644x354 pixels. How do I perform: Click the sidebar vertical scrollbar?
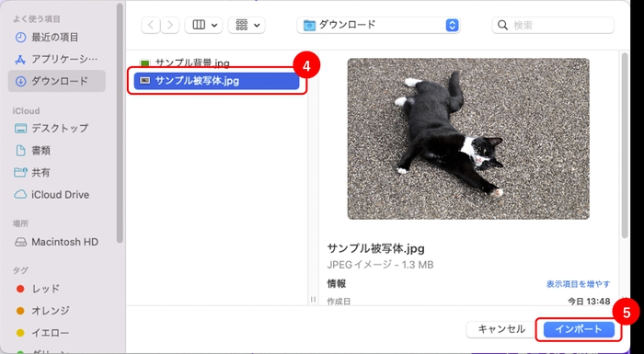point(120,123)
